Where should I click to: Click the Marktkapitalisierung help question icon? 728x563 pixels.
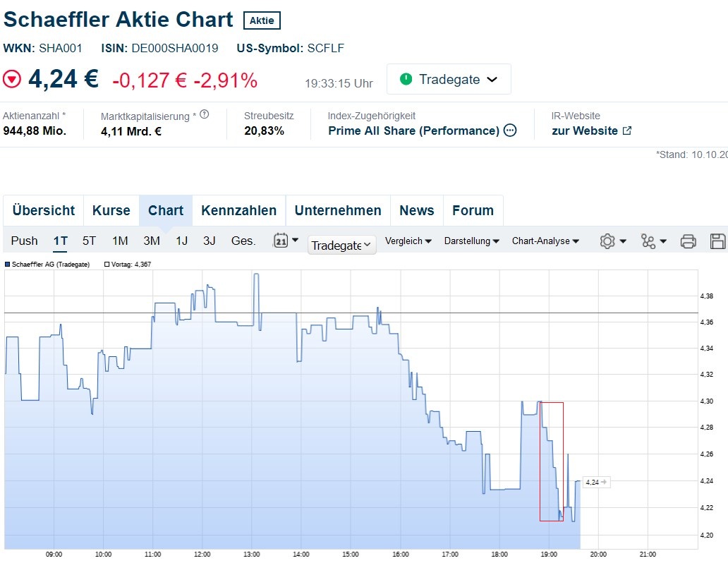point(205,114)
